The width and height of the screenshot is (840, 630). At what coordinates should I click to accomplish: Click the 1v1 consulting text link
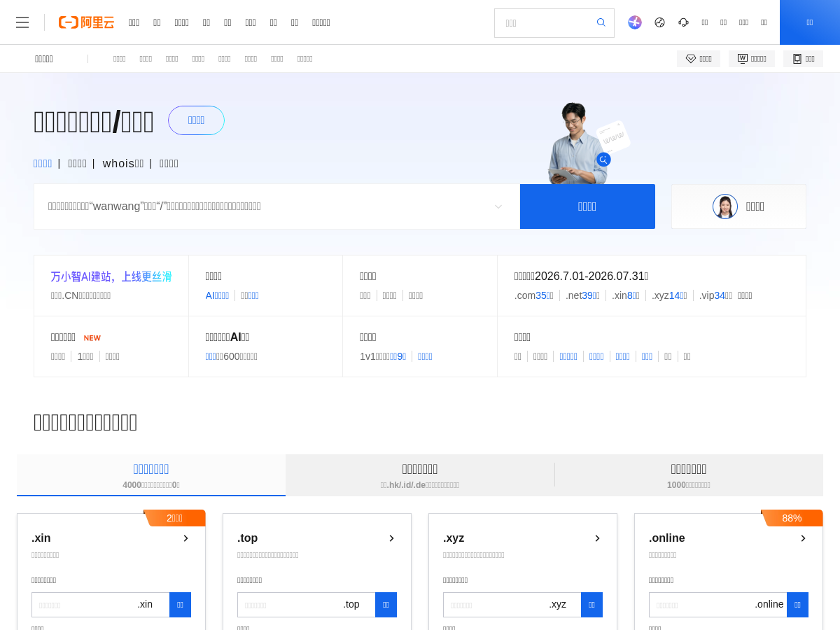(383, 356)
